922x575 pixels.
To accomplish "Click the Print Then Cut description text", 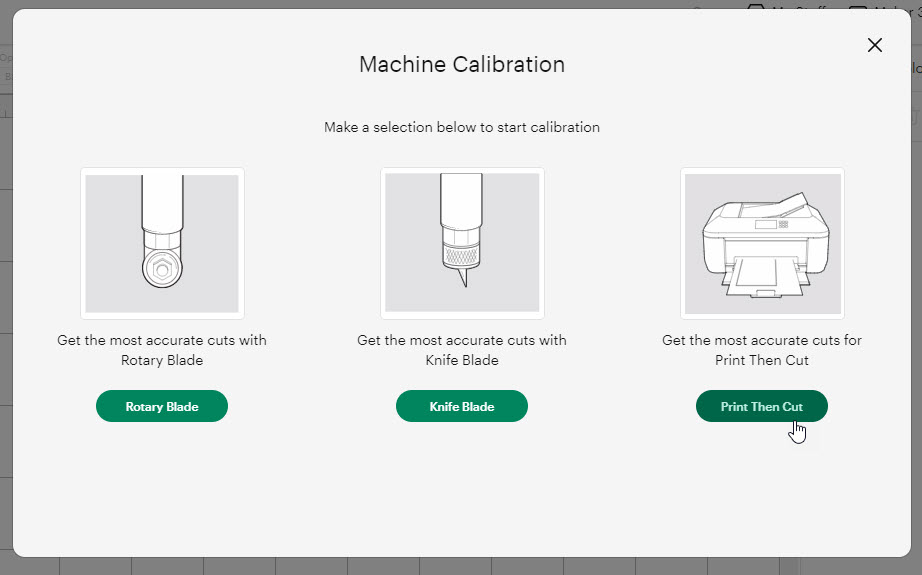I will pyautogui.click(x=761, y=350).
